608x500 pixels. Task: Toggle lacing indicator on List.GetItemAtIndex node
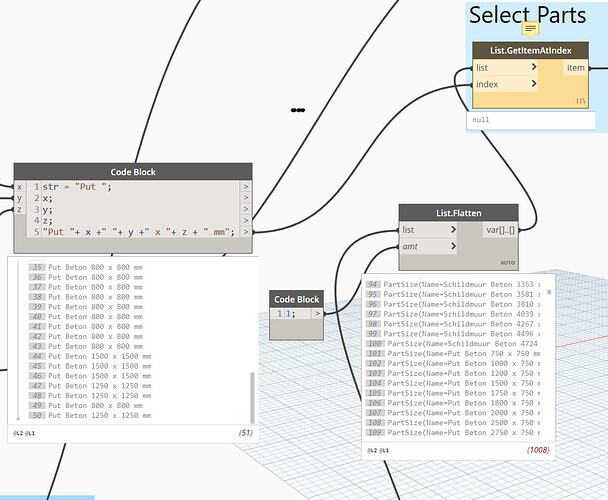581,101
